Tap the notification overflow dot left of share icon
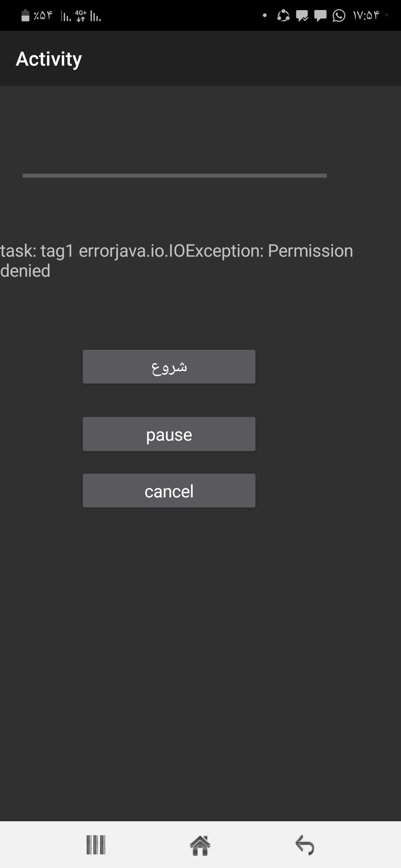 coord(265,16)
